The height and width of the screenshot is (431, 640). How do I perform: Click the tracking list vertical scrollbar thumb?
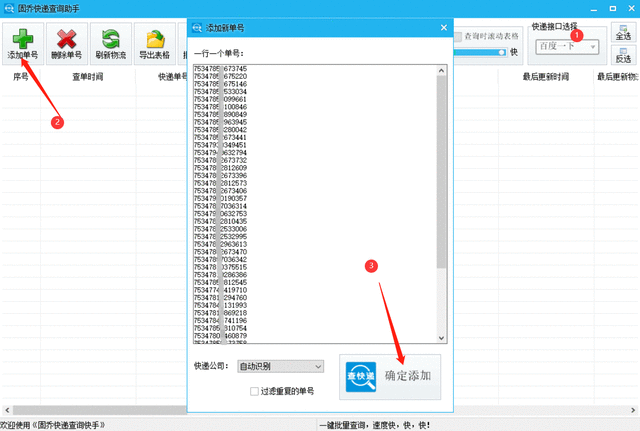441,172
